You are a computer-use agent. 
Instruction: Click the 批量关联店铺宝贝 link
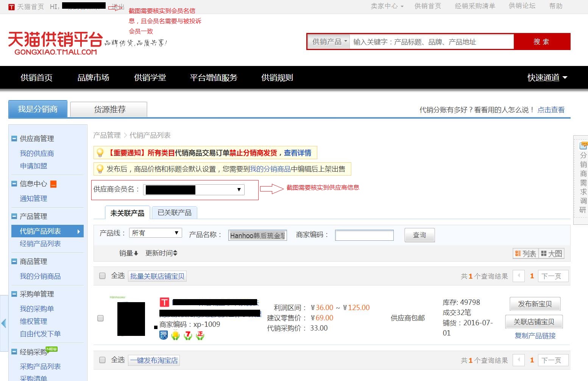pyautogui.click(x=157, y=276)
